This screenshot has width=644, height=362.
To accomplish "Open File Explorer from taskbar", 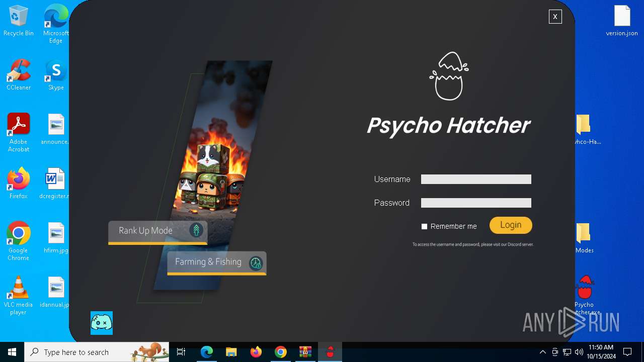I will 231,352.
